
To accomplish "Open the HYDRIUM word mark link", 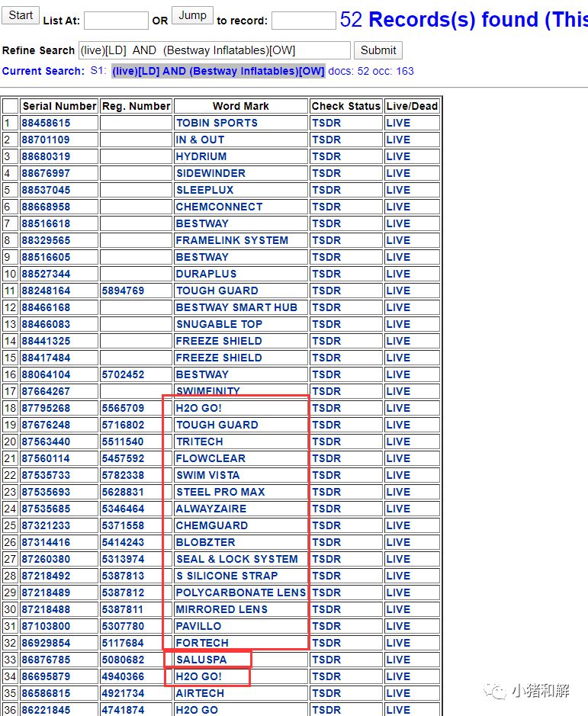I will pos(201,156).
